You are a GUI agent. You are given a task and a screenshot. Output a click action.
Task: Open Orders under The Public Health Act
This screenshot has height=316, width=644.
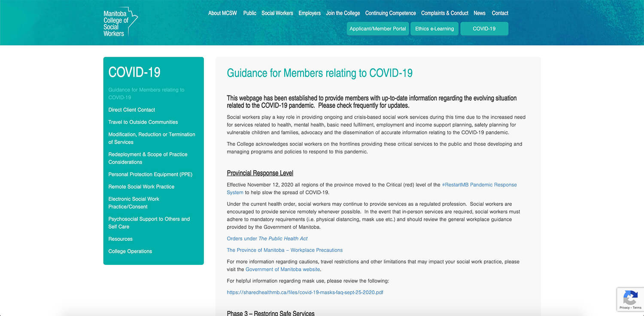(x=267, y=238)
